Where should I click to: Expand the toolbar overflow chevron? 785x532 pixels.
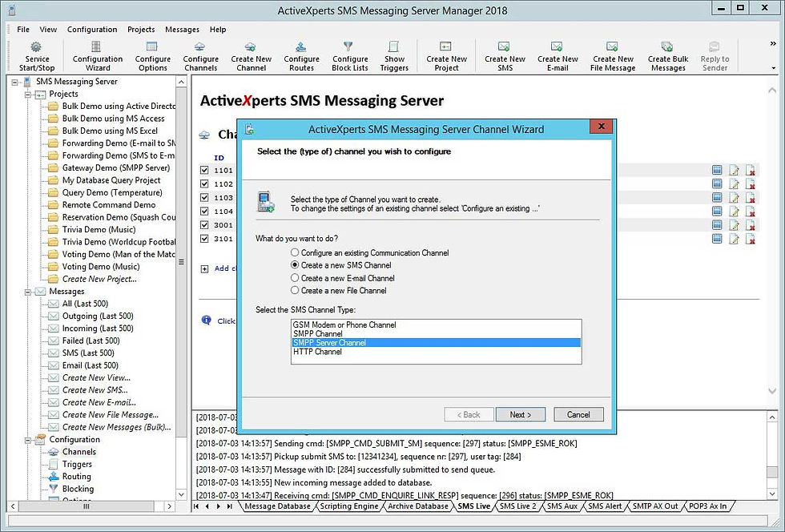(x=773, y=44)
